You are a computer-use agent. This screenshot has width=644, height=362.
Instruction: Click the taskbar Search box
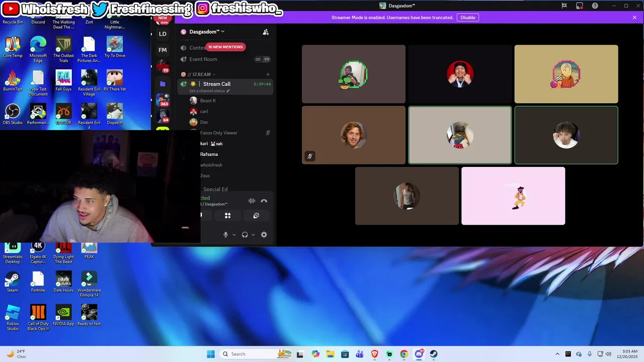pyautogui.click(x=256, y=354)
